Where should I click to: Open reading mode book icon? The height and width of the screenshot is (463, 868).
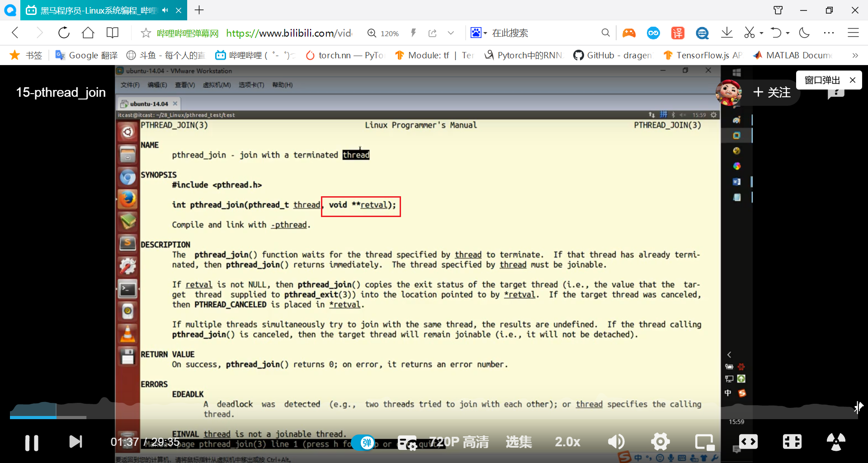coord(113,33)
